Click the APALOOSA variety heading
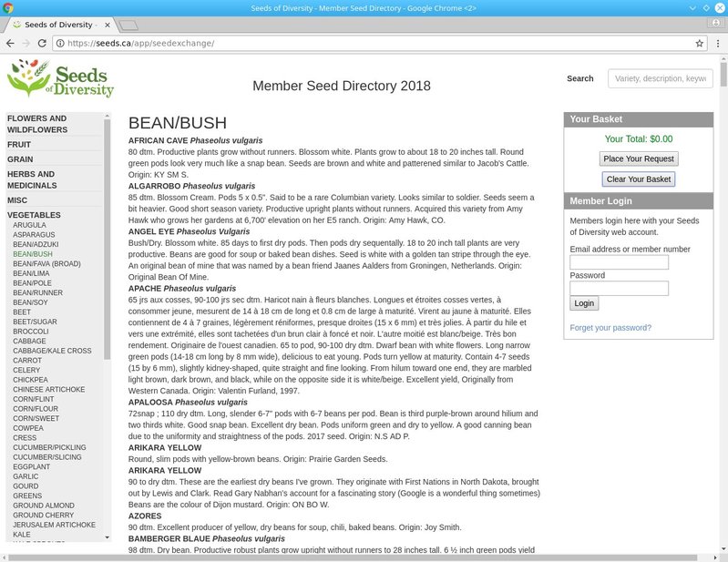Image resolution: width=728 pixels, height=562 pixels. 188,403
